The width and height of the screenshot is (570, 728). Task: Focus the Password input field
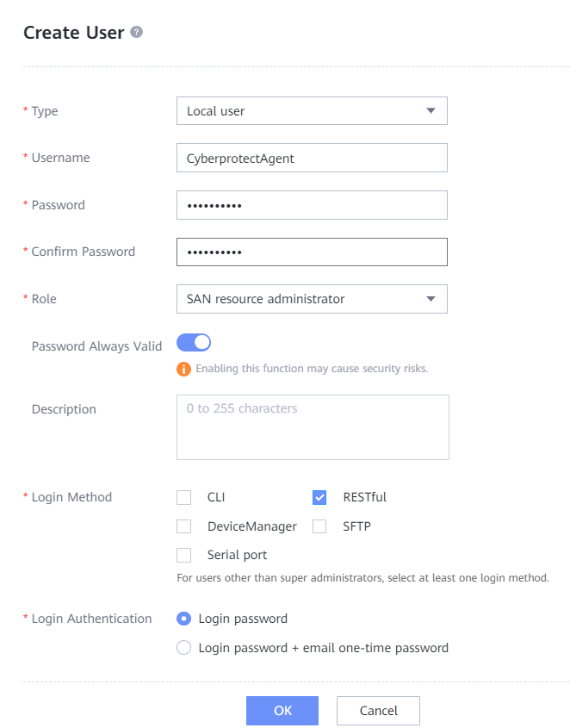311,205
